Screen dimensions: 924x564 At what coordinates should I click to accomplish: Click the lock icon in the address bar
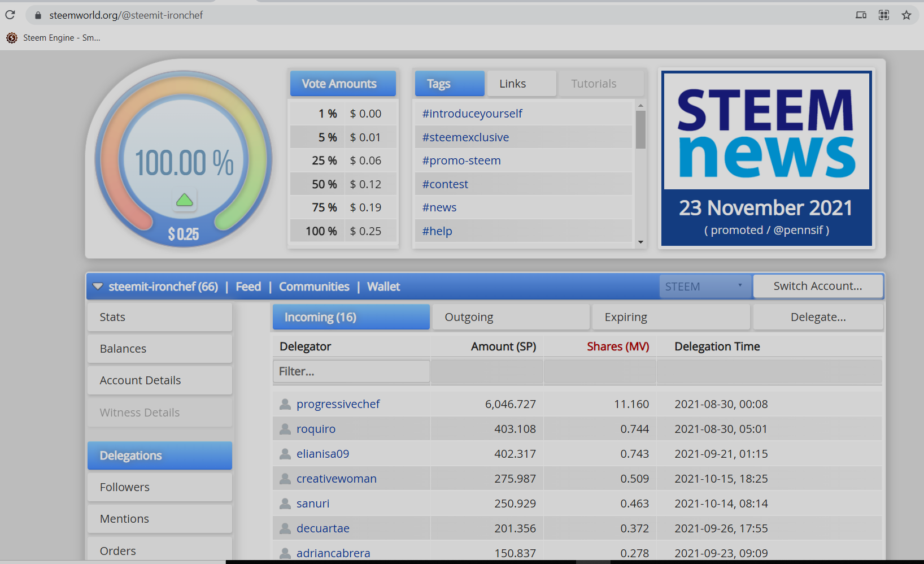(x=38, y=15)
